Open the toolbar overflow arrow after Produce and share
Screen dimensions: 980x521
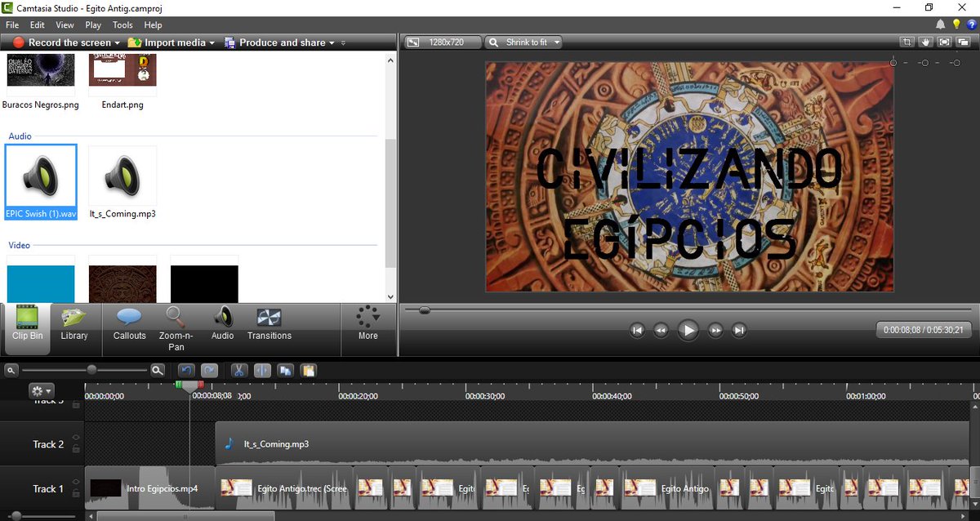tap(343, 42)
